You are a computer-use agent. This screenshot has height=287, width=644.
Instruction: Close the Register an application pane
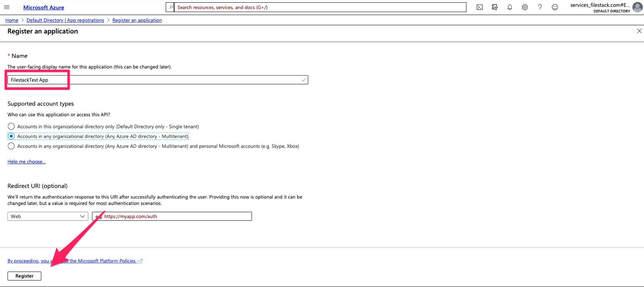pyautogui.click(x=639, y=31)
